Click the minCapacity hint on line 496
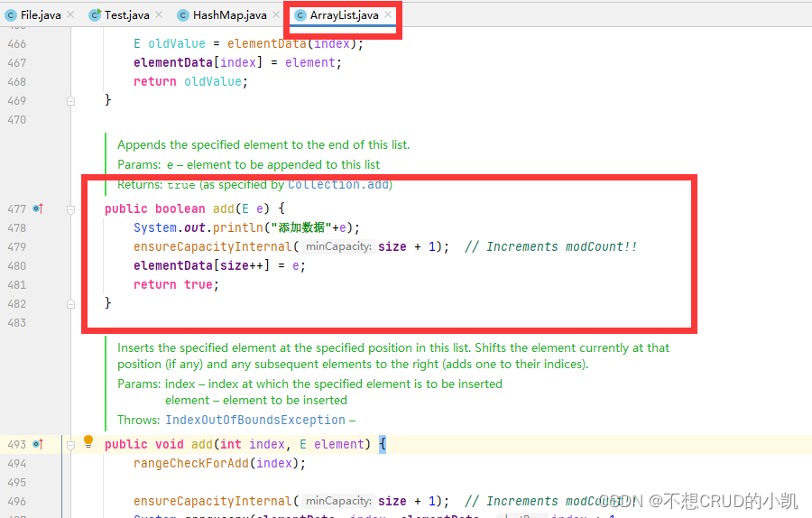 point(338,501)
